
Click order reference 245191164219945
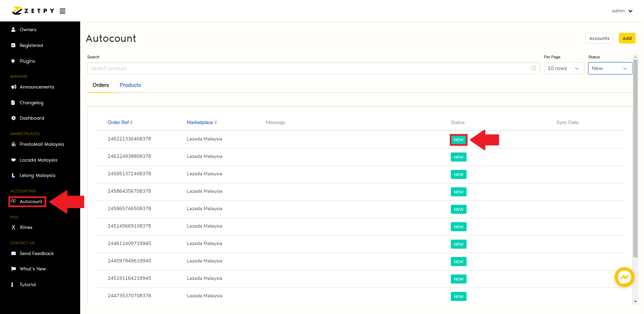click(x=129, y=278)
